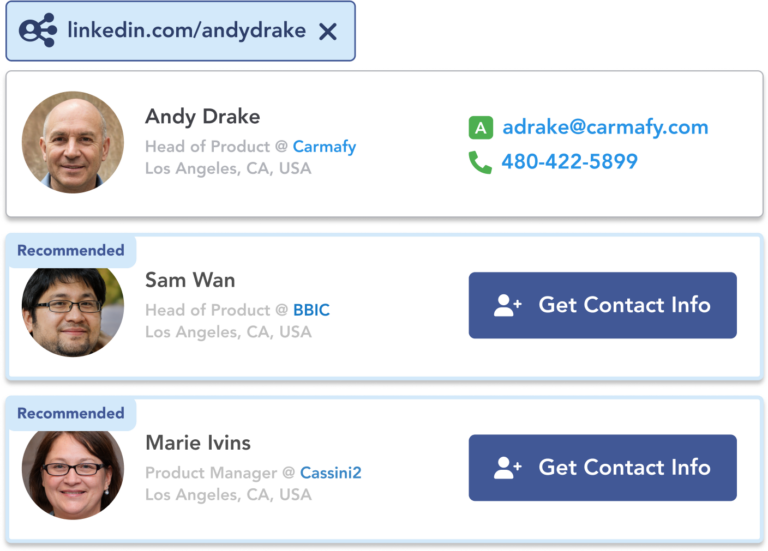The width and height of the screenshot is (768, 551).
Task: Remove the linkedin.com/andydrake search chip
Action: coord(328,32)
